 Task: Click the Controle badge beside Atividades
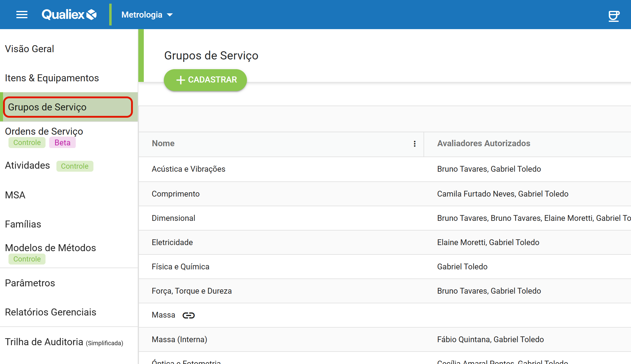coord(75,166)
